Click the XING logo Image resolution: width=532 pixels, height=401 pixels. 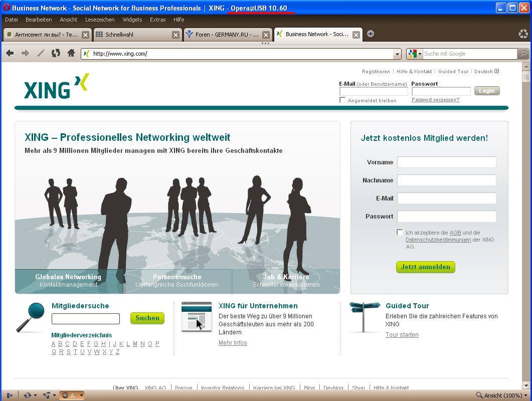pos(56,86)
